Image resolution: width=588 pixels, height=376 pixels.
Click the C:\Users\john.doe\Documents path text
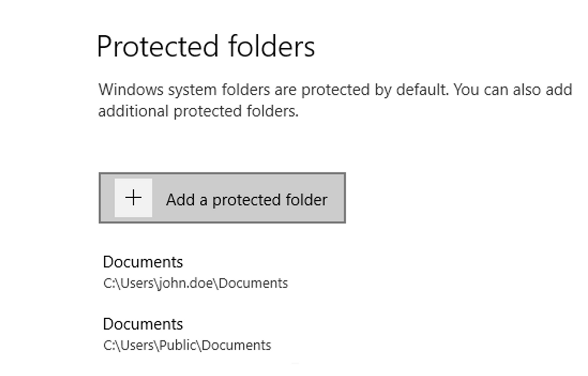(196, 283)
